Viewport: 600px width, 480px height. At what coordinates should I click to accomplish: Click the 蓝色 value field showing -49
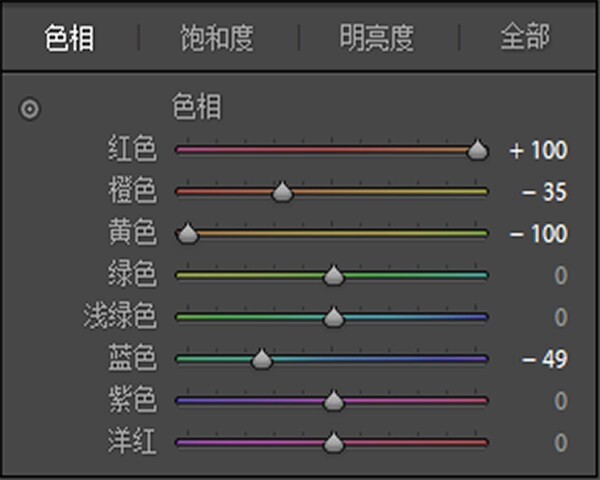coord(545,359)
